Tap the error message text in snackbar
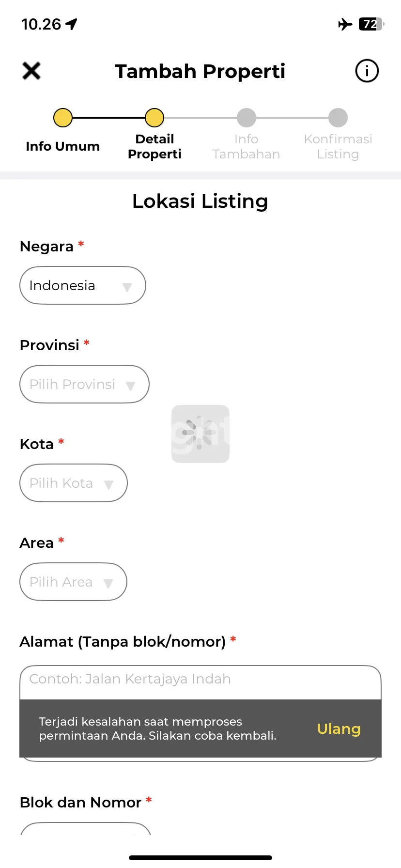This screenshot has width=401, height=868. pyautogui.click(x=157, y=728)
